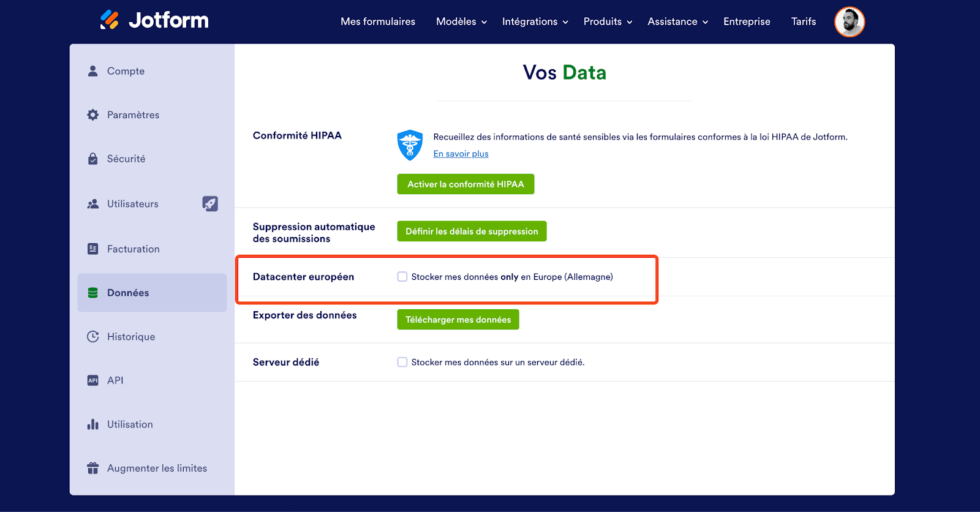Screen dimensions: 980x512
Task: Click the Compte person icon
Action: tap(93, 71)
